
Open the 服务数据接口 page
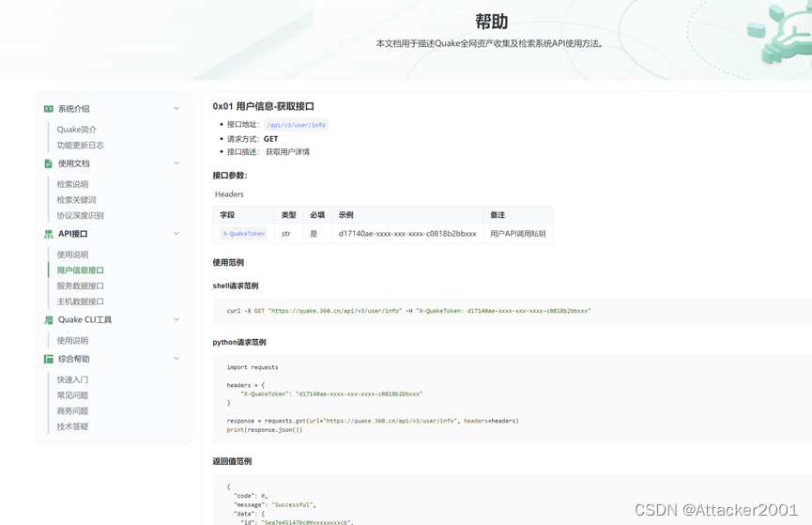click(x=81, y=286)
